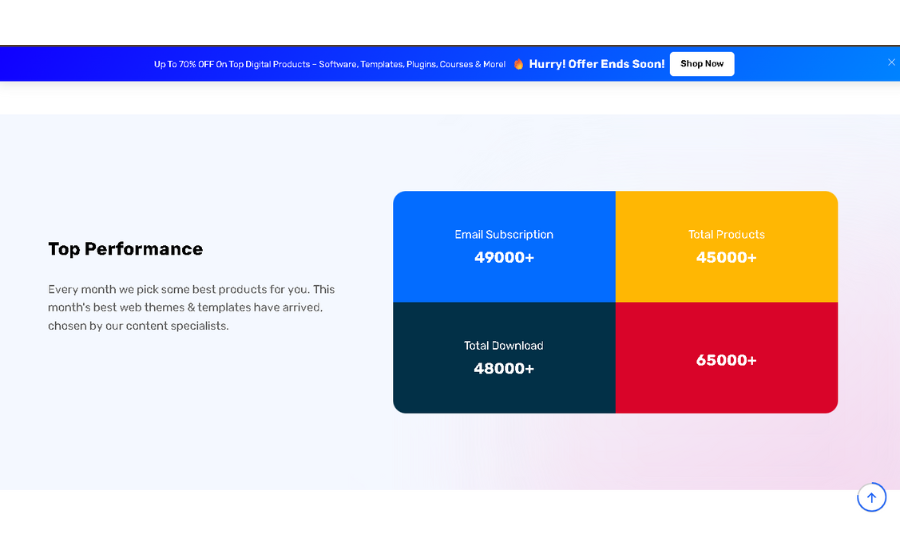Click the "Total Download" label
The height and width of the screenshot is (560, 900).
pos(504,345)
